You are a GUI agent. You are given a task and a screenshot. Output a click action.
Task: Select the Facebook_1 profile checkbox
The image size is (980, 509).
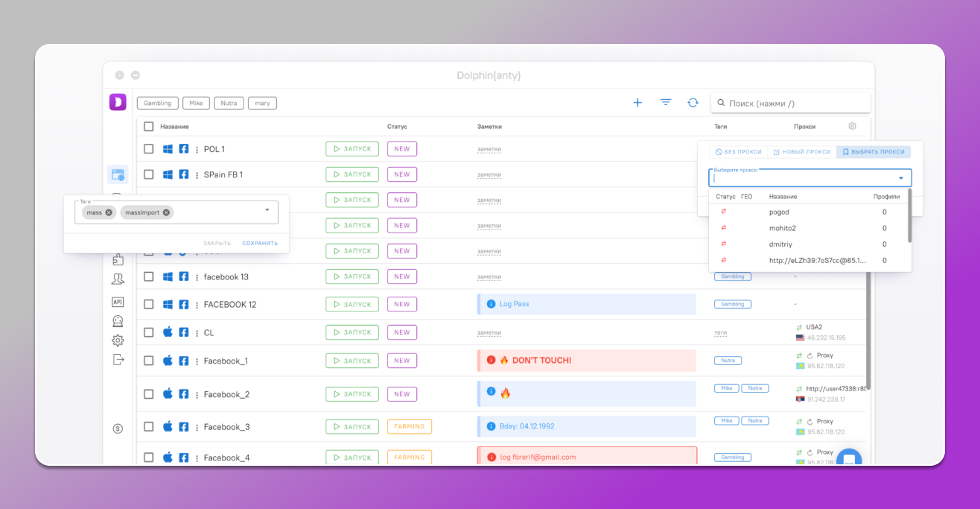(x=149, y=361)
